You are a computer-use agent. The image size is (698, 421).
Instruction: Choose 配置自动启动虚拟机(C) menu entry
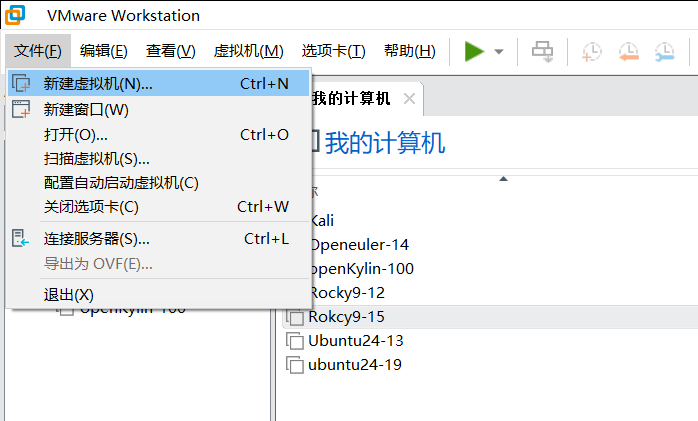158,182
